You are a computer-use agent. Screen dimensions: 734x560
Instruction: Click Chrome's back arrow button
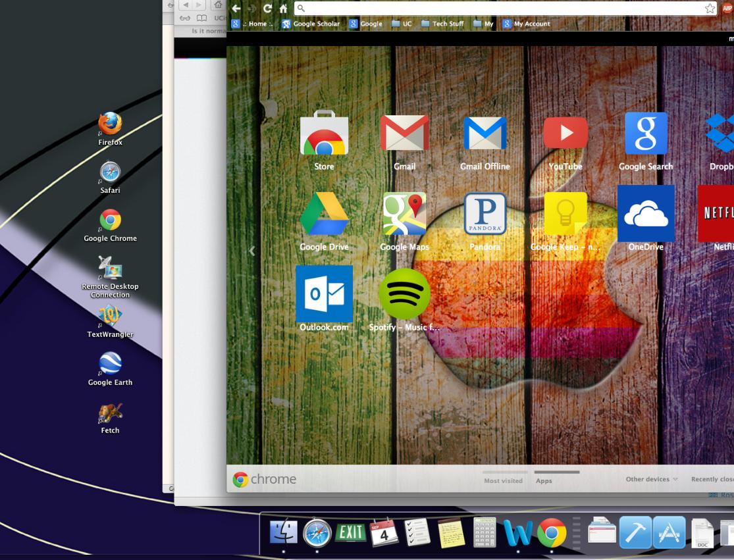[236, 9]
